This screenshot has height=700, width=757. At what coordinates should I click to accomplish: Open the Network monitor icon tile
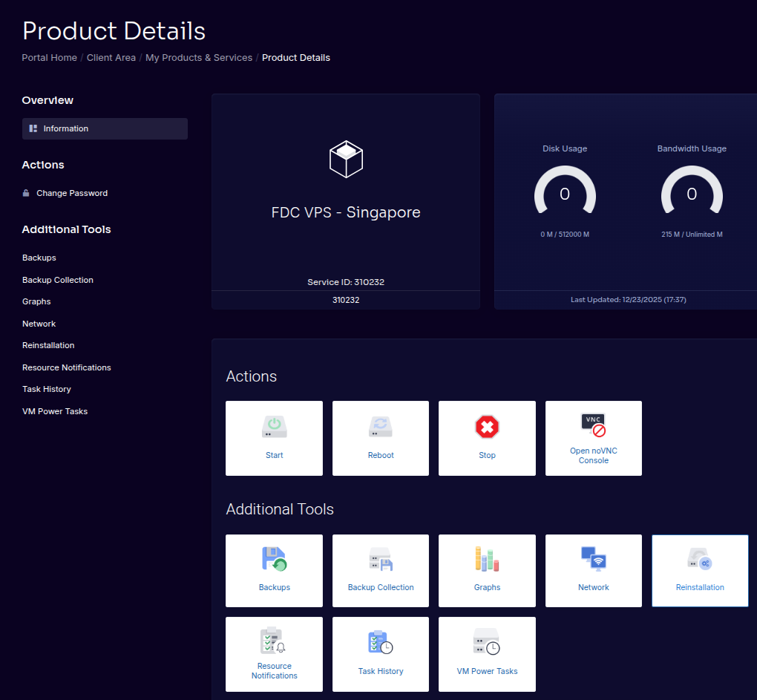593,559
